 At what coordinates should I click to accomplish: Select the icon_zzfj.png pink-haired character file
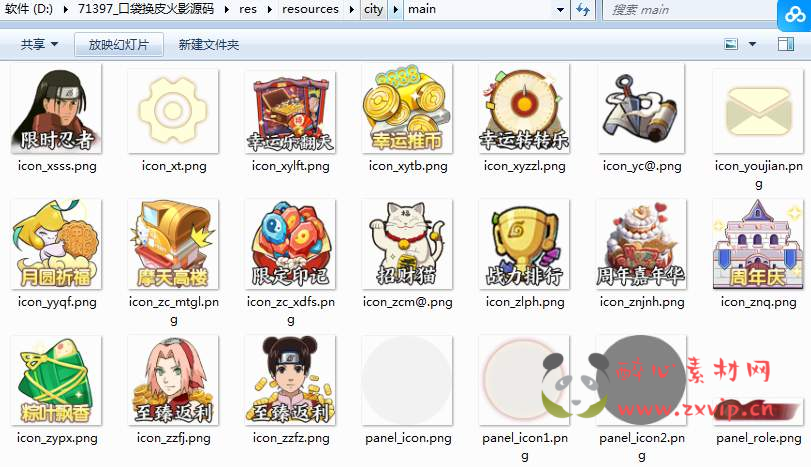pos(174,380)
